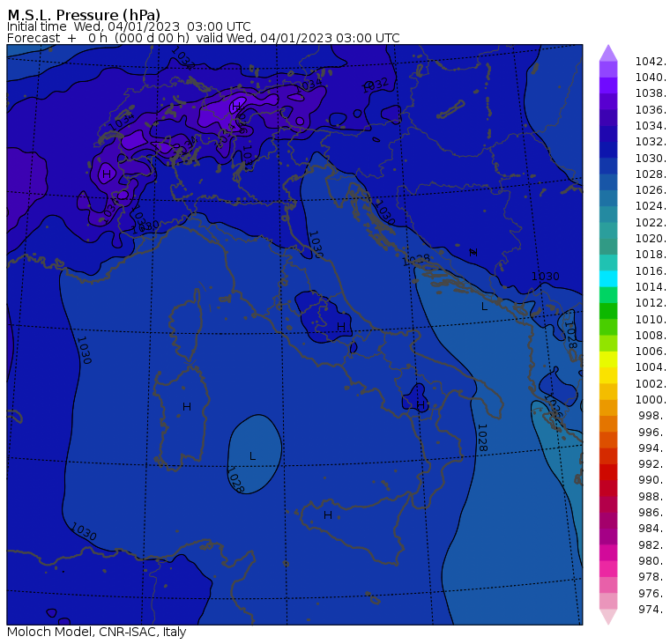Click the 1030 contour label north of Tunisia coast

coord(84,531)
